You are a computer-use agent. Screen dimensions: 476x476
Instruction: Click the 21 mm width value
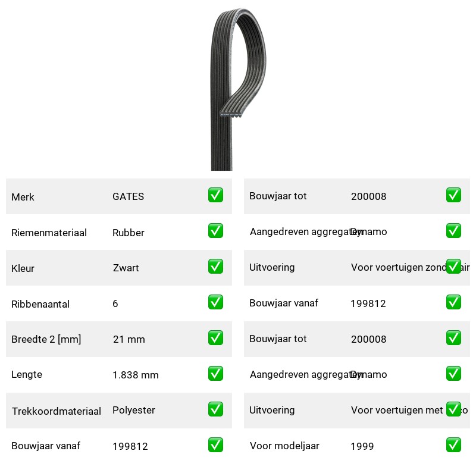point(129,339)
